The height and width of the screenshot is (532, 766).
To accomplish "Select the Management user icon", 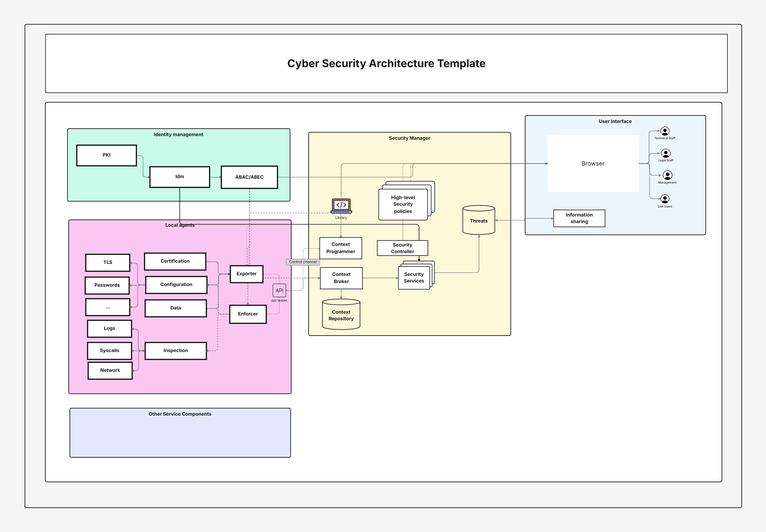I will 667,175.
